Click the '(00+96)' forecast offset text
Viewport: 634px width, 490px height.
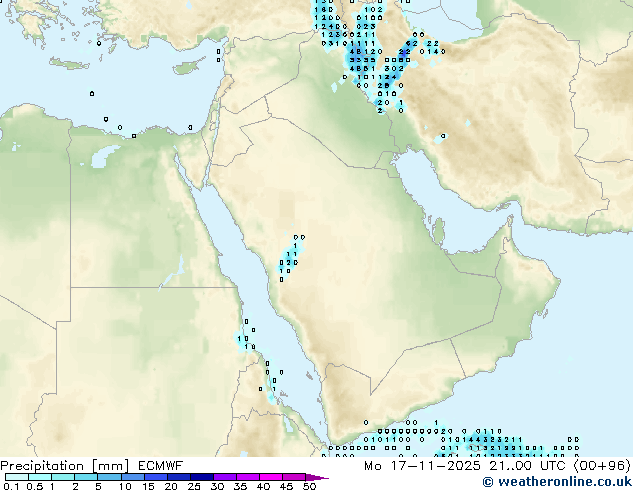pos(600,466)
